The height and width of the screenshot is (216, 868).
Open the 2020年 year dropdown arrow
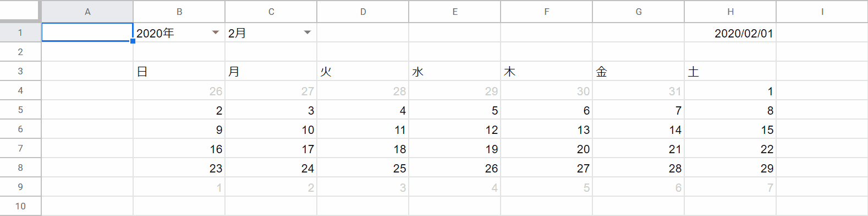point(216,33)
